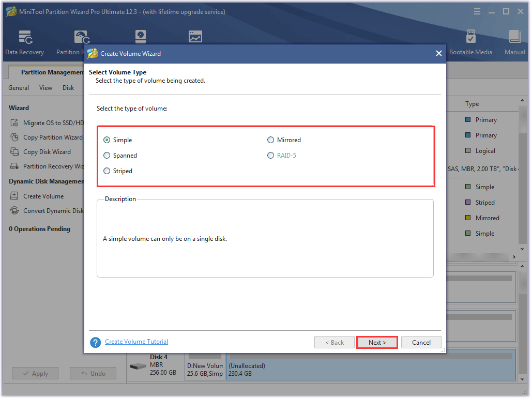532x399 pixels.
Task: Select the D:New Volume 25.6 GB partition
Action: click(205, 366)
